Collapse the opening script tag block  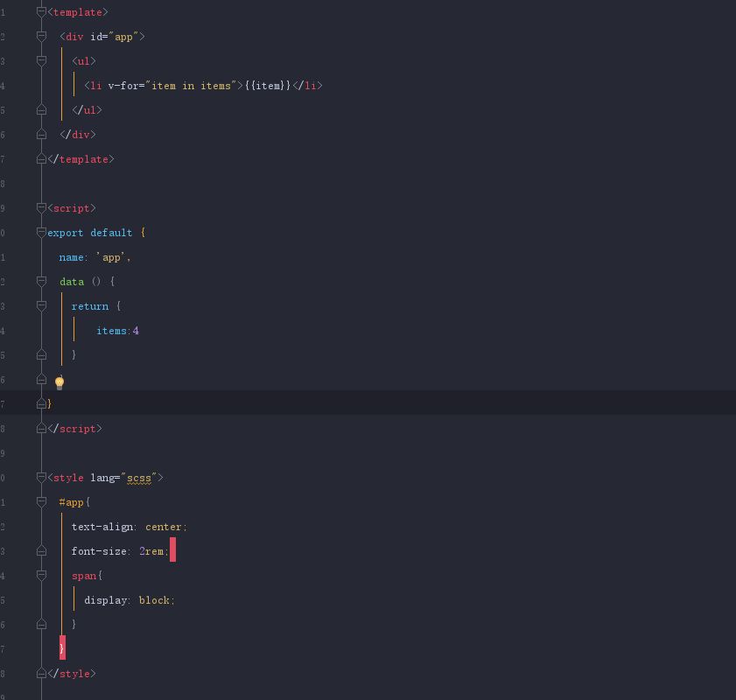[x=41, y=208]
